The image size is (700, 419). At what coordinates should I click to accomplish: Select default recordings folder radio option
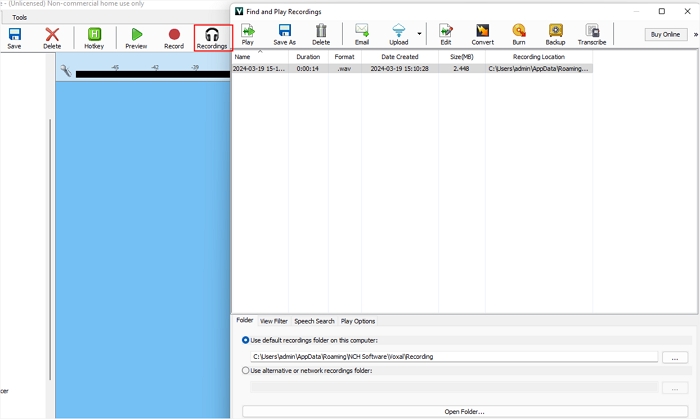[x=246, y=341]
